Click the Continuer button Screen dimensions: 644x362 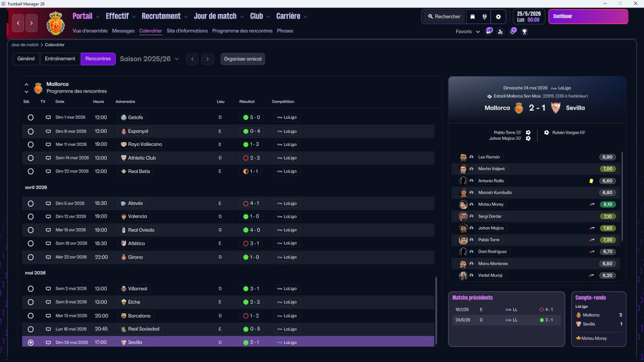pos(588,17)
